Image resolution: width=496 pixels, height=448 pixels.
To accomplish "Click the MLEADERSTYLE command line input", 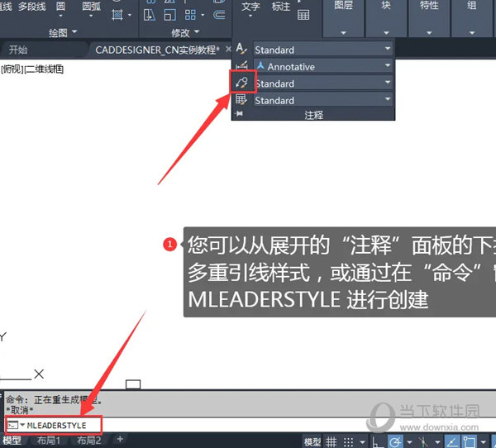I will pyautogui.click(x=56, y=425).
